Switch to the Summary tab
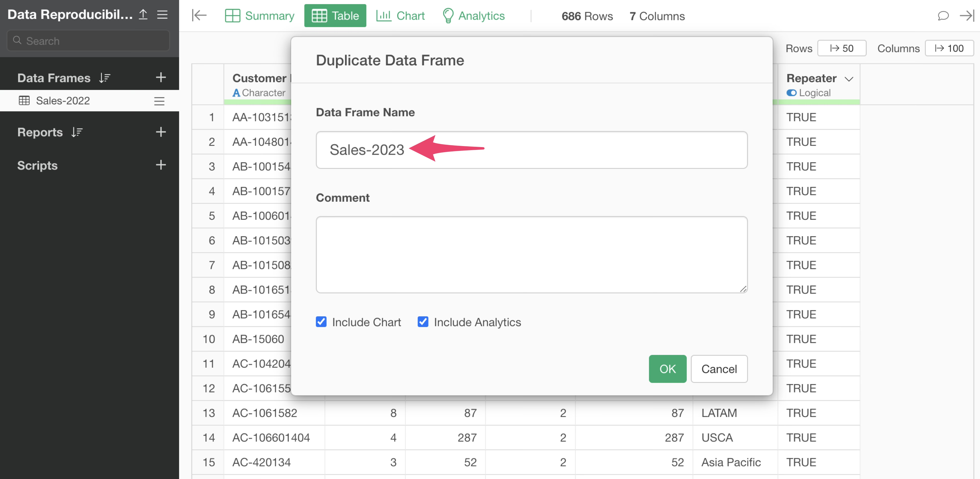The image size is (980, 479). 260,16
